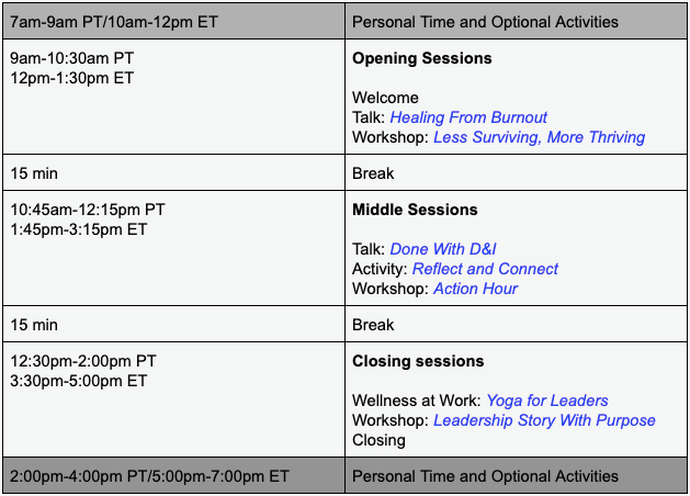The width and height of the screenshot is (690, 496).
Task: Select the "Middle Sessions" heading
Action: (414, 210)
